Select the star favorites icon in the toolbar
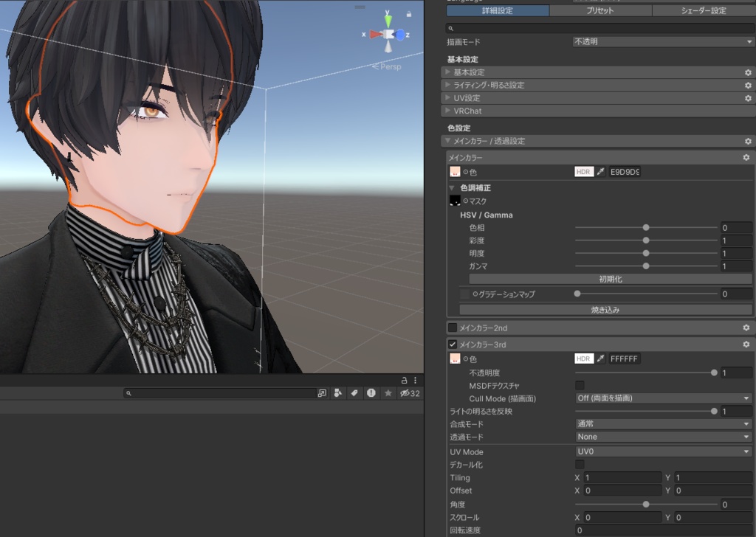The width and height of the screenshot is (756, 537). 388,393
